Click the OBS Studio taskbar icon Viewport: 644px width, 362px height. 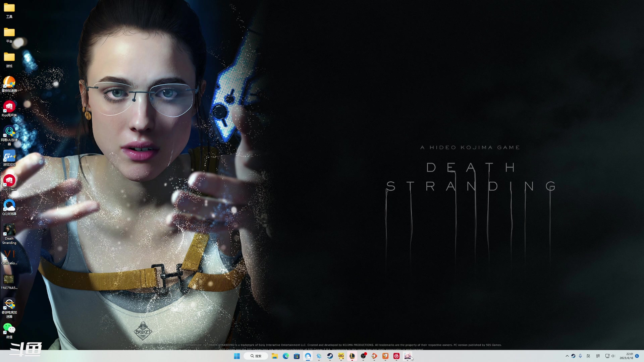pyautogui.click(x=363, y=356)
